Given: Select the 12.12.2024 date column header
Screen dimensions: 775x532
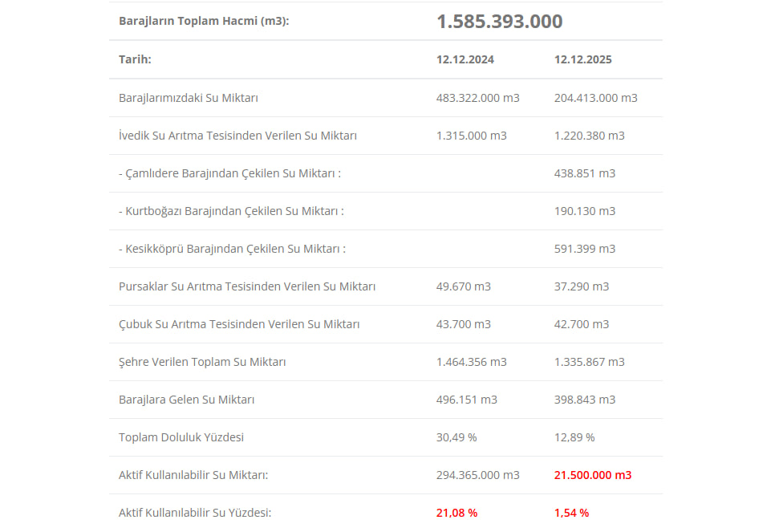Looking at the screenshot, I should [x=465, y=59].
